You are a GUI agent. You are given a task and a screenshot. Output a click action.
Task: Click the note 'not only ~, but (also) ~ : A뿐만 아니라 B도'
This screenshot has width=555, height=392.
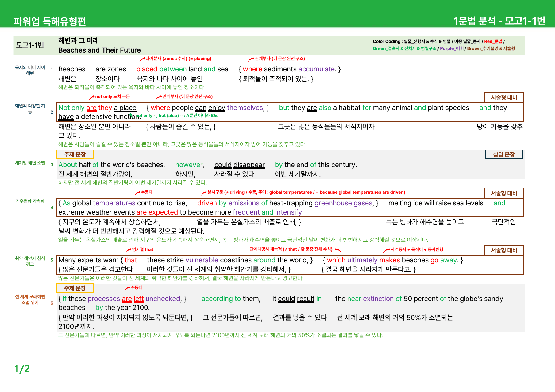coord(176,116)
